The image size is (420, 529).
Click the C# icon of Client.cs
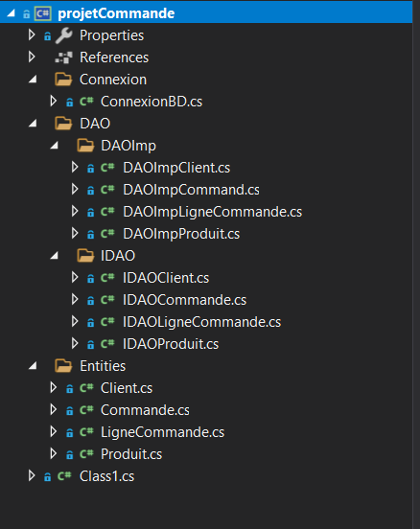86,388
